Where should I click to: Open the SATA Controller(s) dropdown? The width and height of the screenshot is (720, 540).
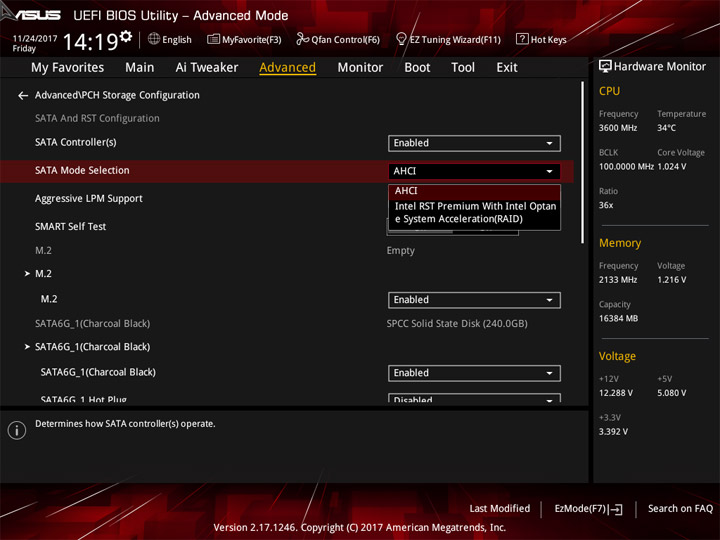coord(474,143)
